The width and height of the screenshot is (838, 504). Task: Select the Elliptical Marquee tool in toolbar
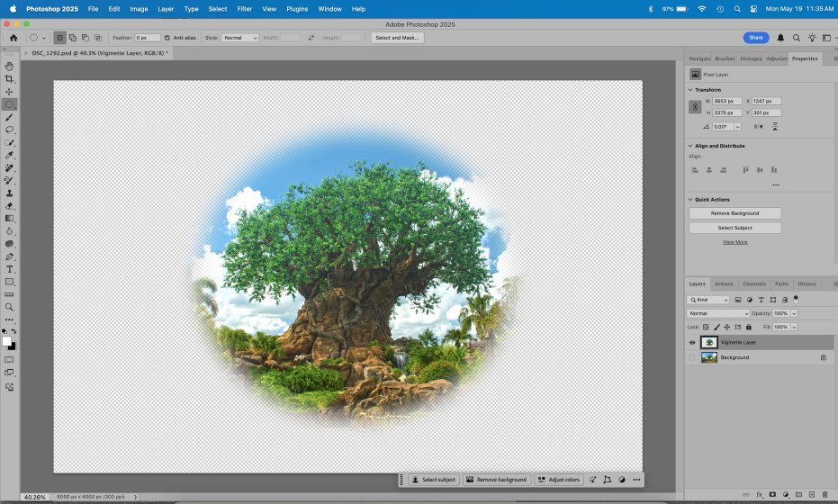[x=9, y=104]
